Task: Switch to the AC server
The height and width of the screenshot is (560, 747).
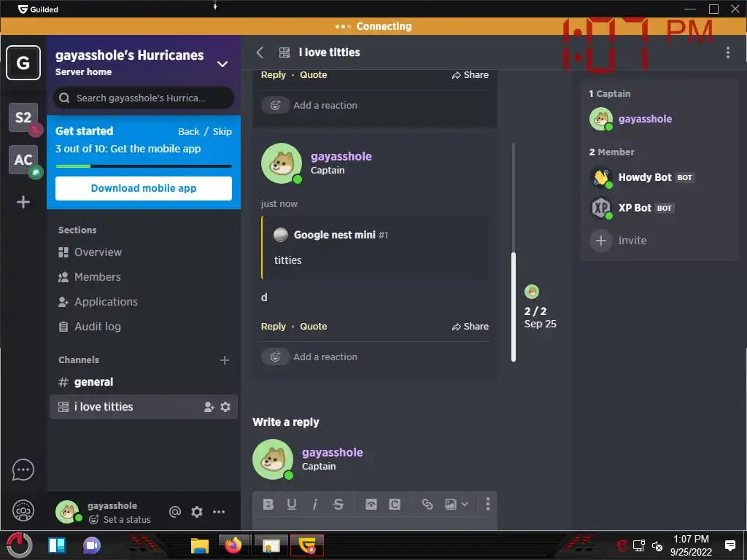Action: (x=23, y=160)
